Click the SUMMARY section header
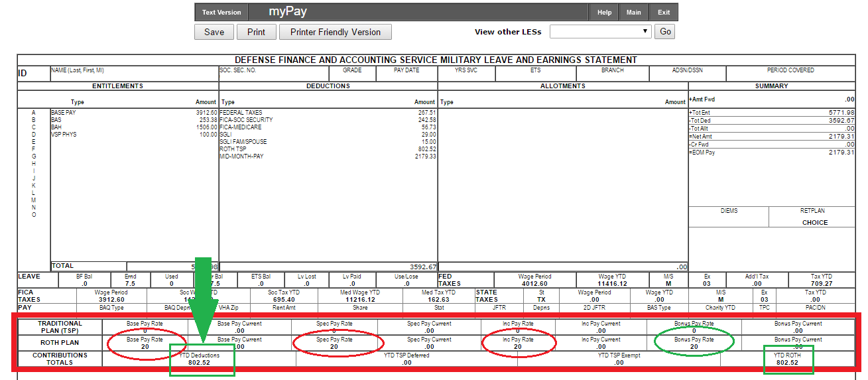Image resolution: width=868 pixels, height=380 pixels. [772, 86]
